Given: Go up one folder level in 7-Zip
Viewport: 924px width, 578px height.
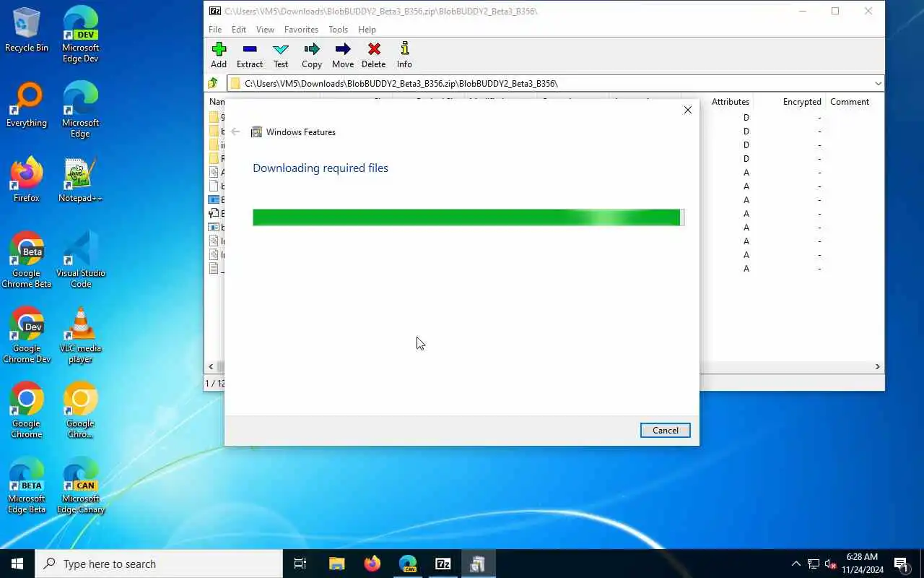Looking at the screenshot, I should 214,83.
